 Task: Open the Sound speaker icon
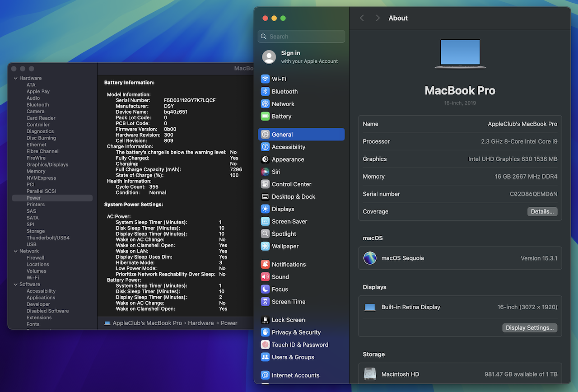[265, 277]
